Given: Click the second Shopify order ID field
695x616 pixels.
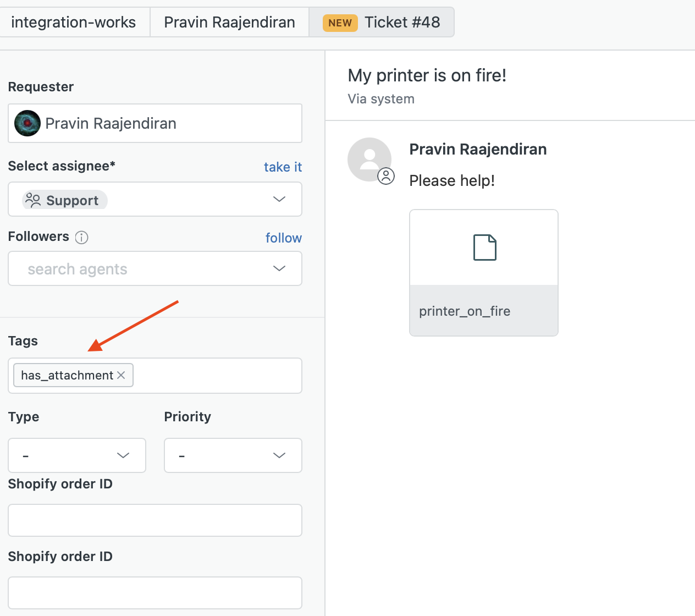Looking at the screenshot, I should coord(155,593).
